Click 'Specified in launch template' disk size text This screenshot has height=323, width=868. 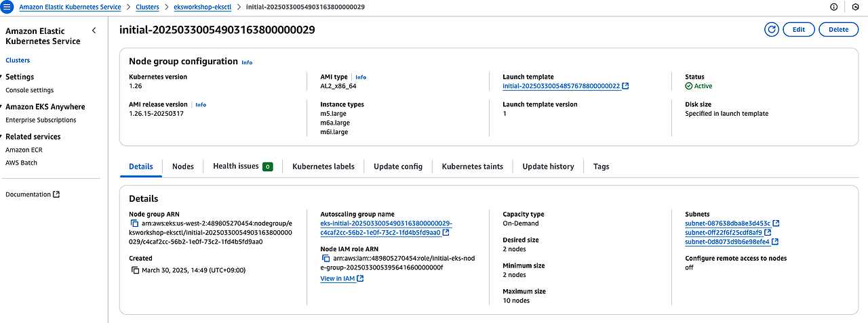[x=727, y=114]
